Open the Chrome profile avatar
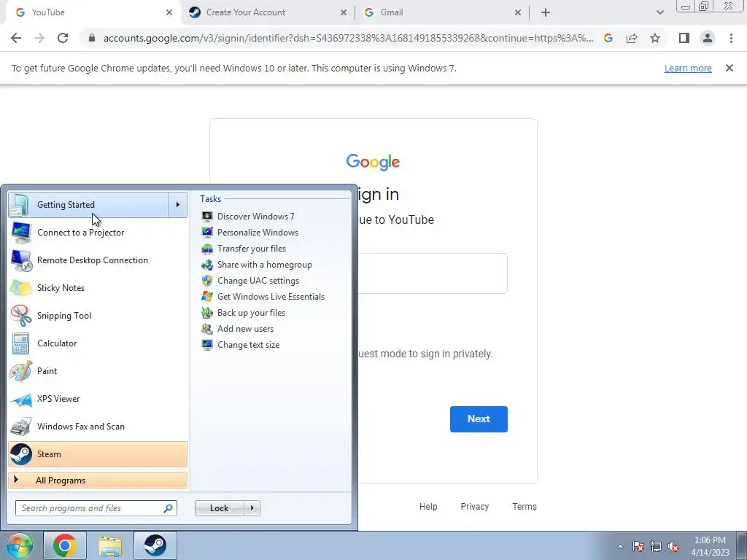 [708, 38]
